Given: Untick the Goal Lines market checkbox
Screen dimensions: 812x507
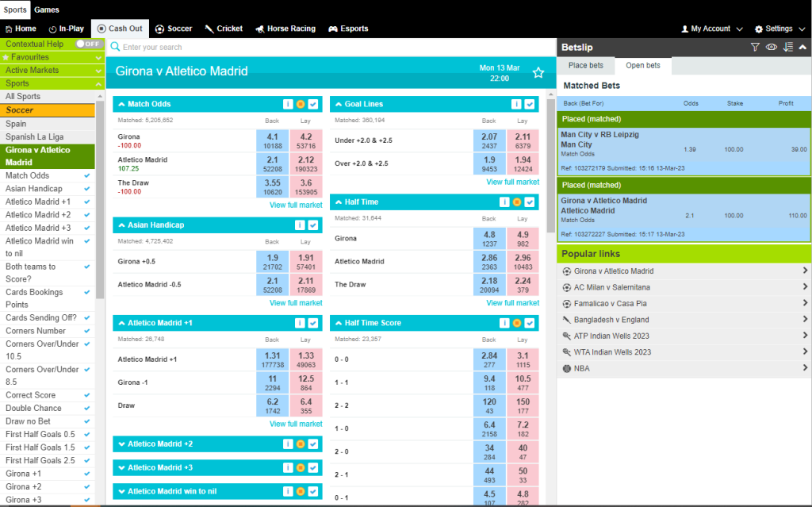Looking at the screenshot, I should click(x=529, y=104).
